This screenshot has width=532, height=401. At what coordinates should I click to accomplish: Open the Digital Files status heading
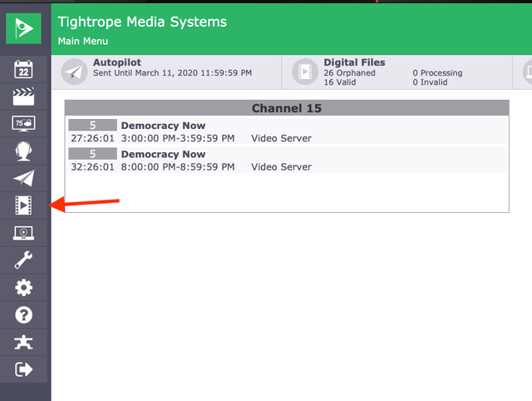tap(354, 62)
